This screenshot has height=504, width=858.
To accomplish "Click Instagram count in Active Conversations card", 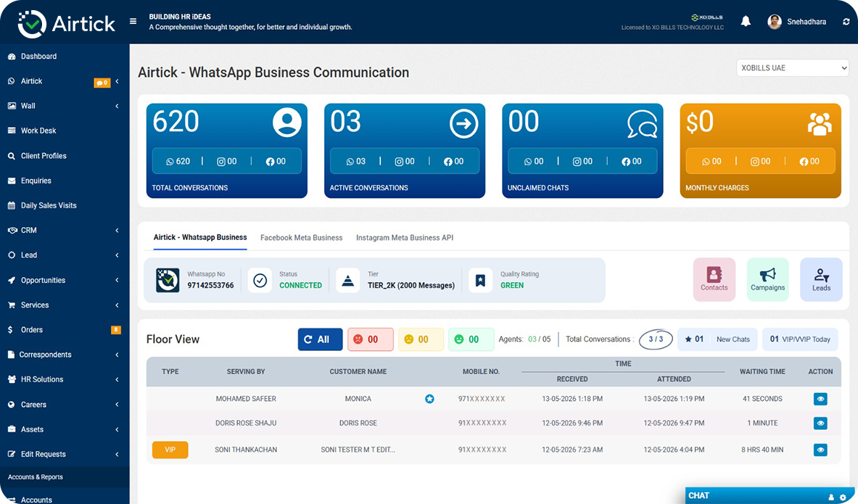I will click(405, 162).
